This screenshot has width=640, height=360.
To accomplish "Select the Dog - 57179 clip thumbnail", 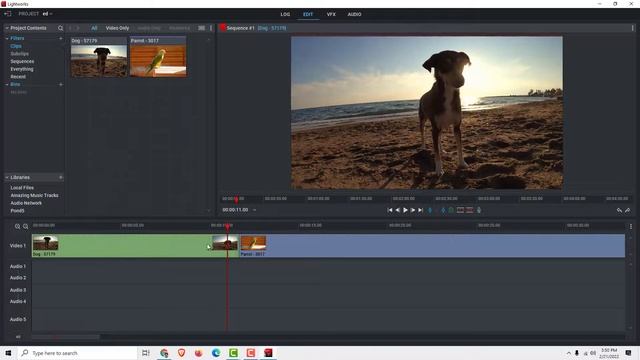I will (x=99, y=57).
